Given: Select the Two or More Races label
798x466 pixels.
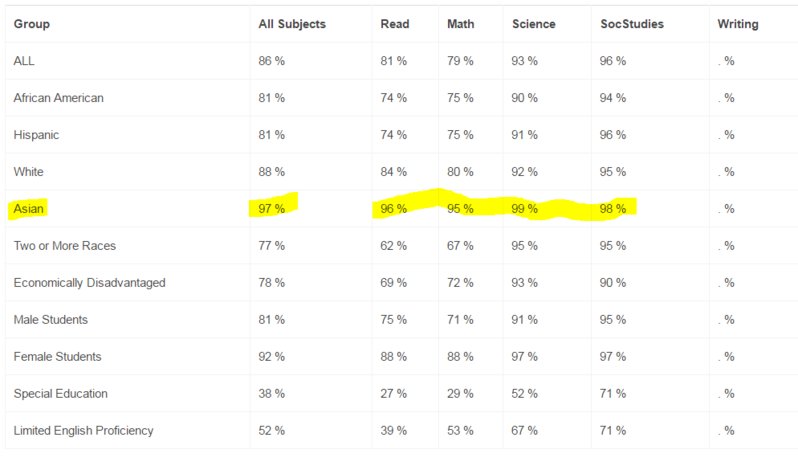Looking at the screenshot, I should [x=65, y=246].
